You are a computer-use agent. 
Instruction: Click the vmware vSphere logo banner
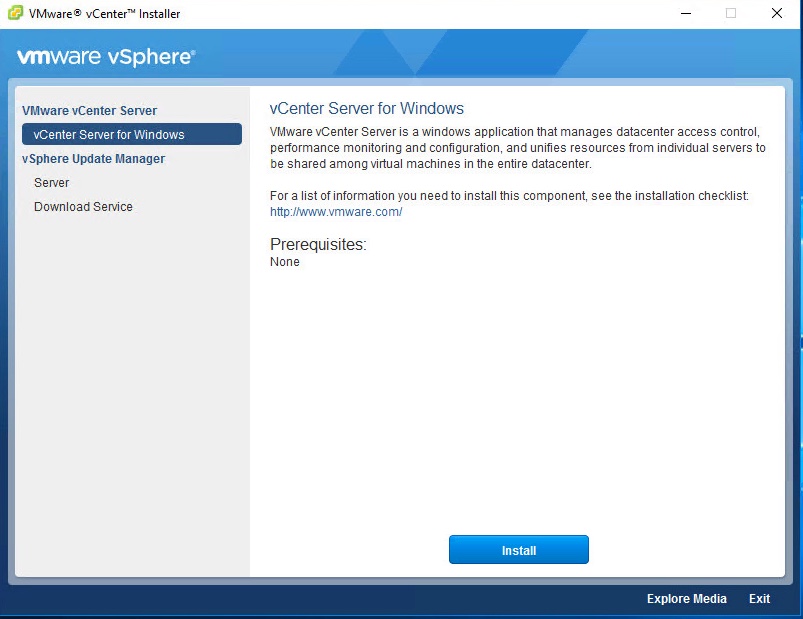[x=106, y=57]
